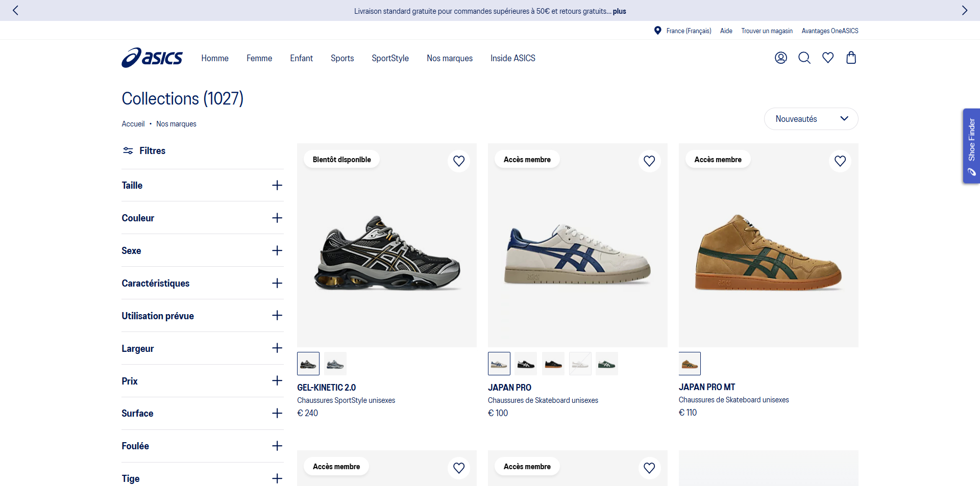Open the Inside ASICS menu
This screenshot has width=980, height=486.
pyautogui.click(x=513, y=58)
